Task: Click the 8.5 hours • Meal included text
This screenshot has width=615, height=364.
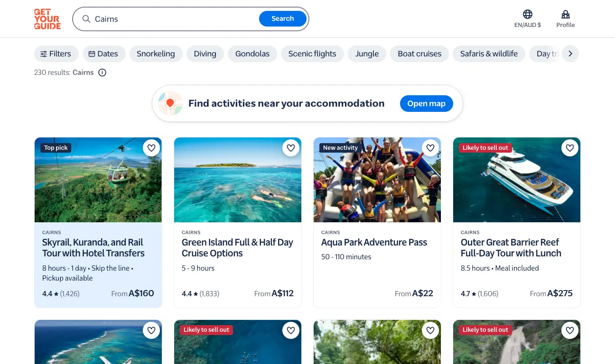Action: 500,268
